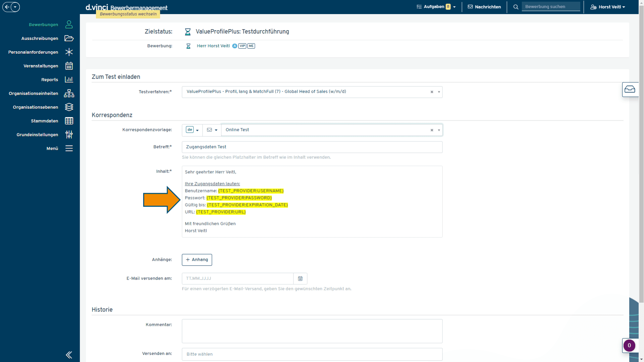Click the search magnifier icon
This screenshot has height=362, width=644.
click(x=516, y=7)
